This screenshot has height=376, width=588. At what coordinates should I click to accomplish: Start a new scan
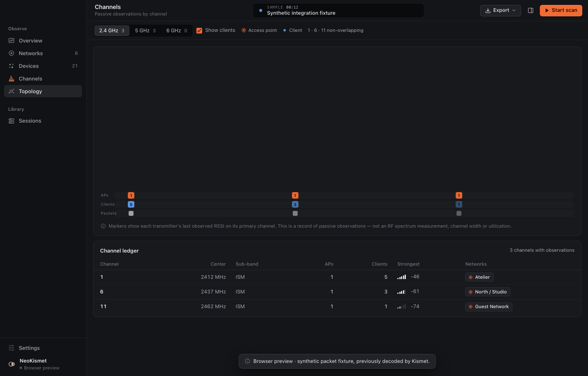pos(561,10)
